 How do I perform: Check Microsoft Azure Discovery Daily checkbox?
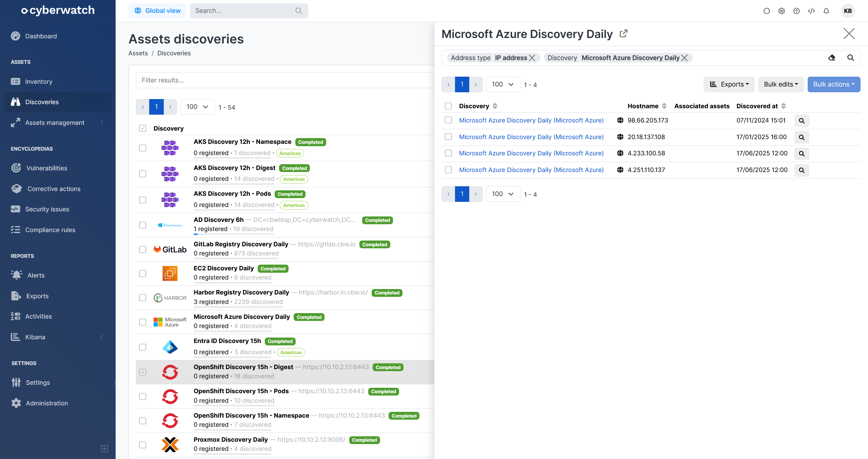click(143, 322)
